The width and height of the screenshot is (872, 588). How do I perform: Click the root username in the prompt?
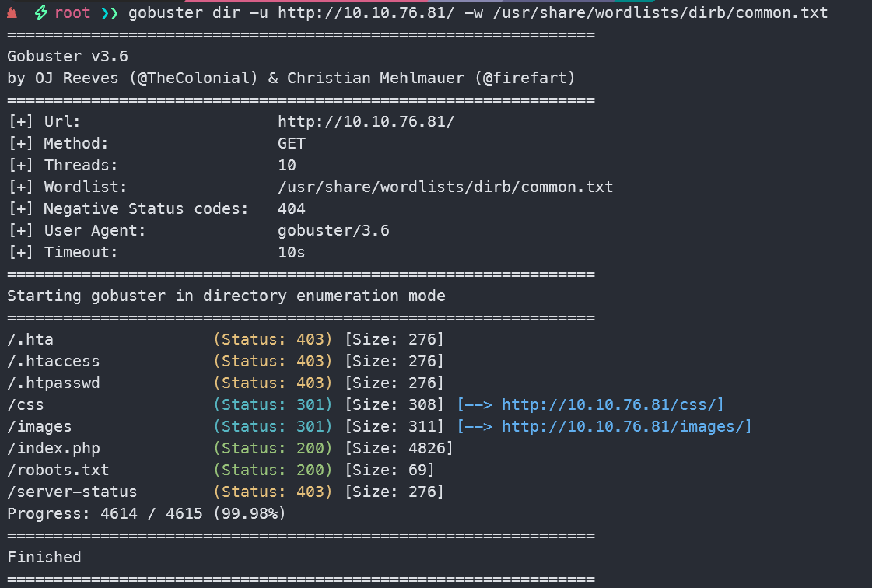pyautogui.click(x=72, y=13)
